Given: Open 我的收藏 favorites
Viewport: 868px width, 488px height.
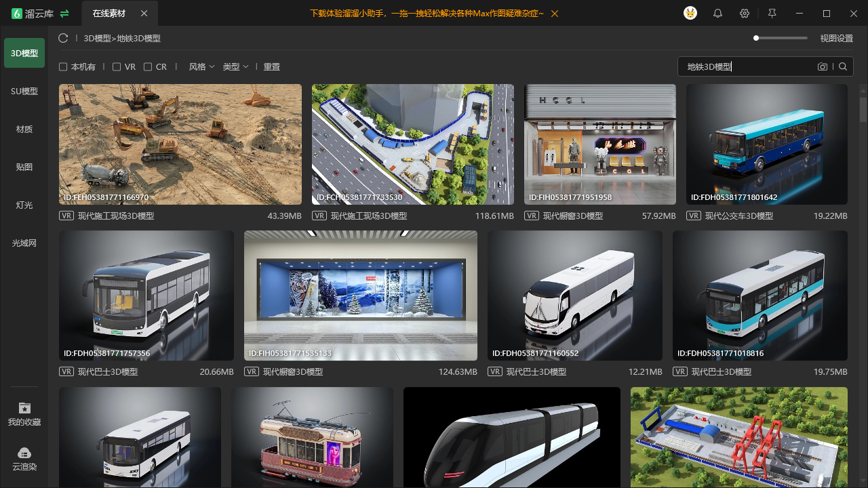Looking at the screenshot, I should pyautogui.click(x=24, y=414).
